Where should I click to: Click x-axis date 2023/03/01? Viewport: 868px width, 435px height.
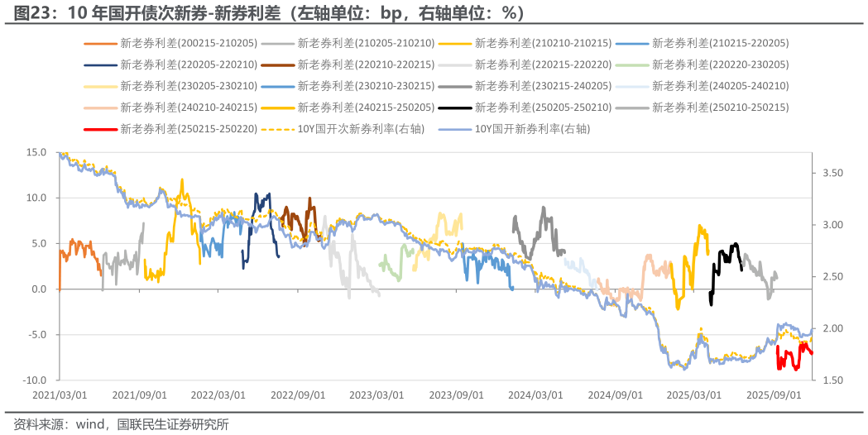377,395
